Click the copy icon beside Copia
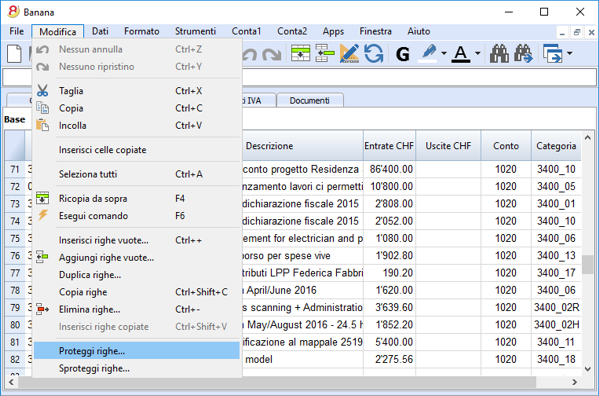The width and height of the screenshot is (599, 396). 42,108
